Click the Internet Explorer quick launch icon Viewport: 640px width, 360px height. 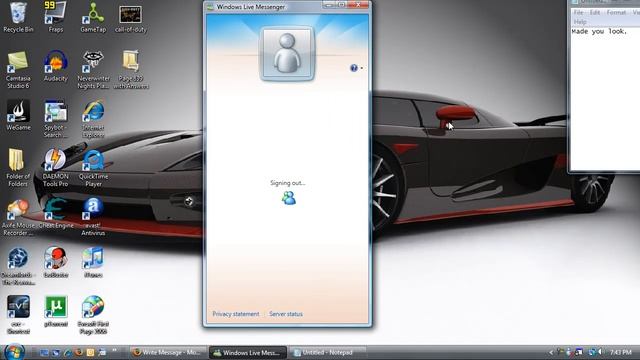67,352
